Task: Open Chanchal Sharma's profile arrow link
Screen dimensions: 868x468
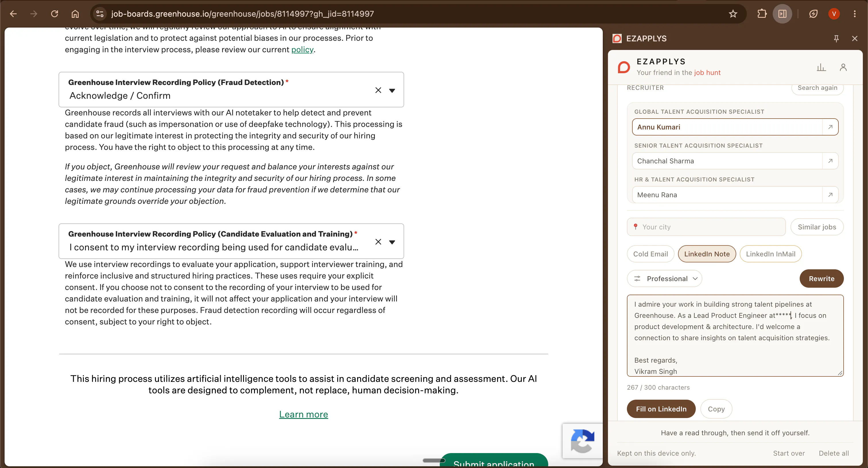Action: (x=830, y=161)
